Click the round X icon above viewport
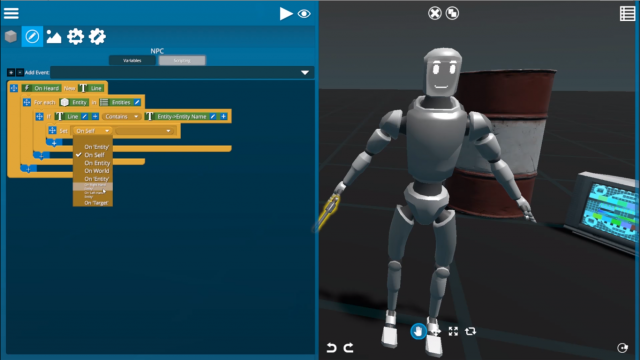Image resolution: width=640 pixels, height=360 pixels. [x=435, y=13]
